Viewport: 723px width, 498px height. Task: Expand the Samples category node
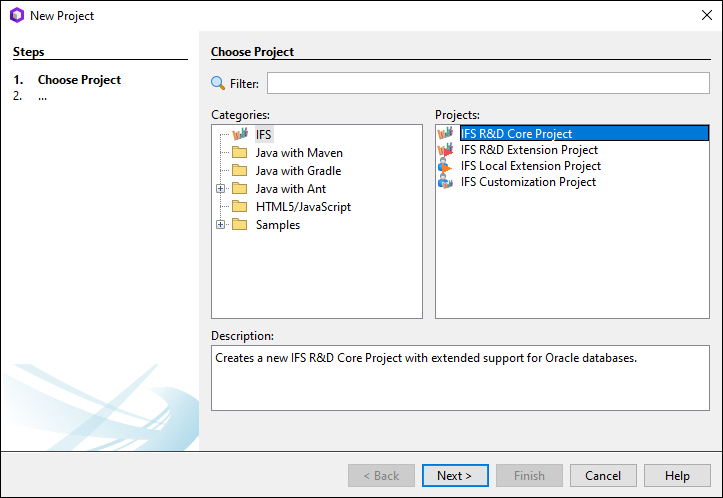[221, 225]
